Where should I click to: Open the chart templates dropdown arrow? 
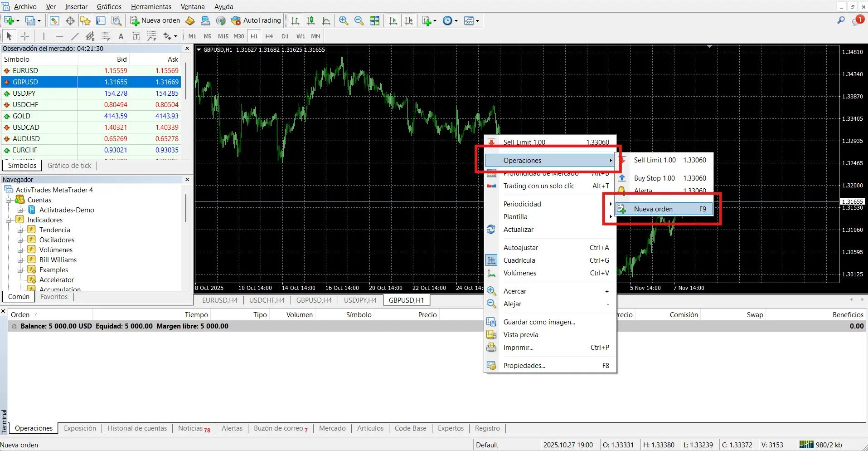point(477,20)
